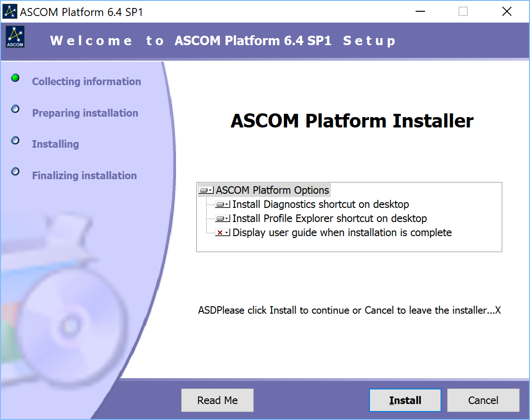Click the ASCOM Platform Installer heading
Image resolution: width=530 pixels, height=420 pixels.
(352, 121)
